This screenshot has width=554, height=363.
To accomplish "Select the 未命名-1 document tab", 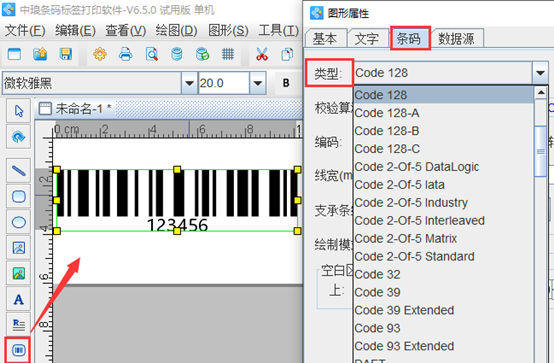I will pos(76,109).
